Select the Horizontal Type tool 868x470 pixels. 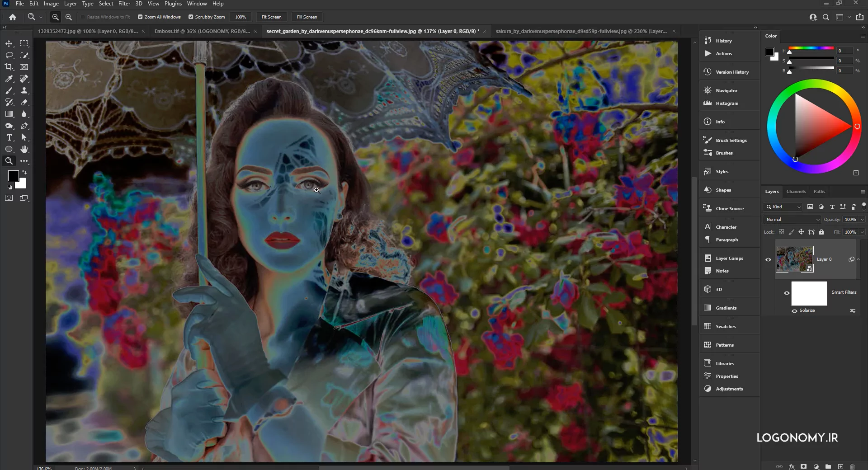pyautogui.click(x=9, y=137)
